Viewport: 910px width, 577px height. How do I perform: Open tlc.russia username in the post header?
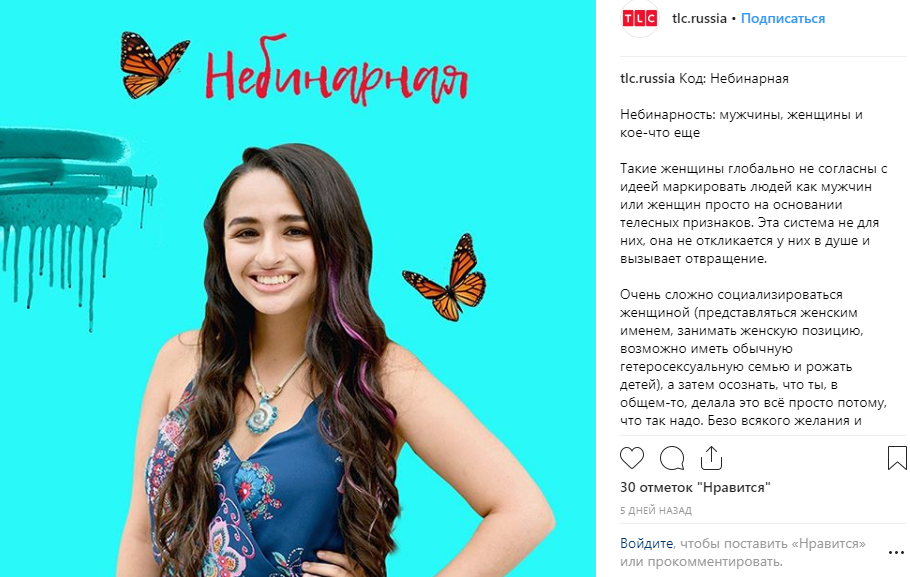point(699,19)
